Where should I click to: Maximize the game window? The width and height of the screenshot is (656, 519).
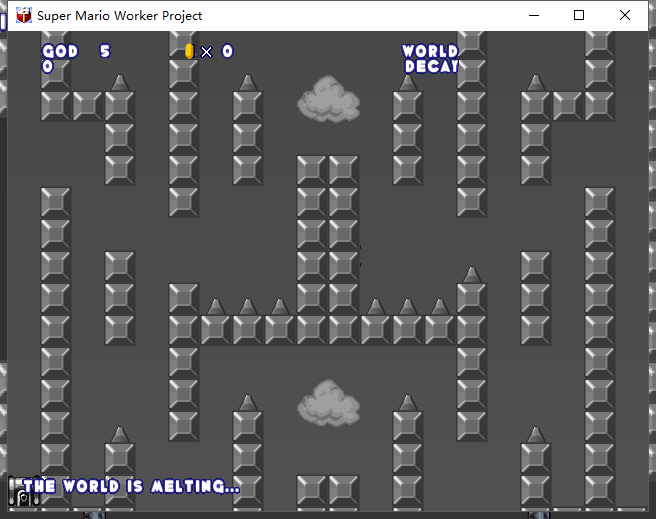click(579, 15)
